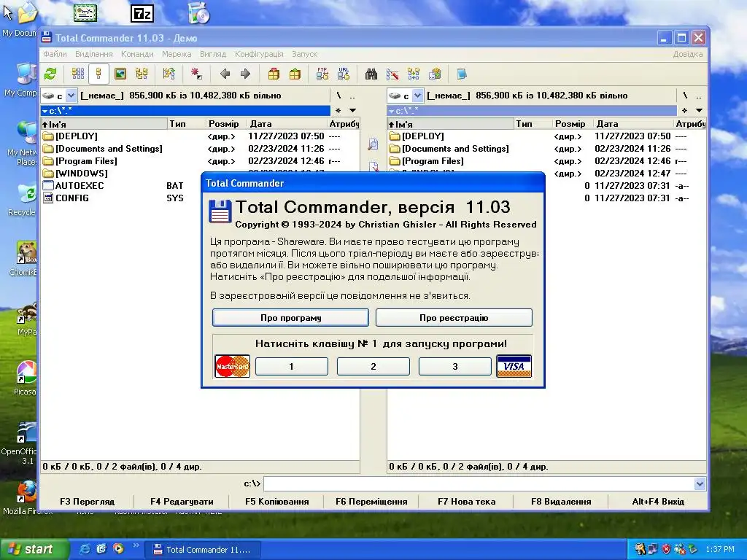Open the Довідка menu
The width and height of the screenshot is (747, 560).
pos(687,54)
